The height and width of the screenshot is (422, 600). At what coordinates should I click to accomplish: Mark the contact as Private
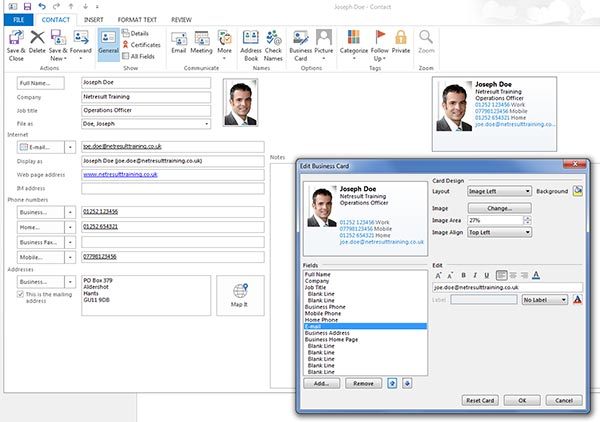[x=401, y=42]
